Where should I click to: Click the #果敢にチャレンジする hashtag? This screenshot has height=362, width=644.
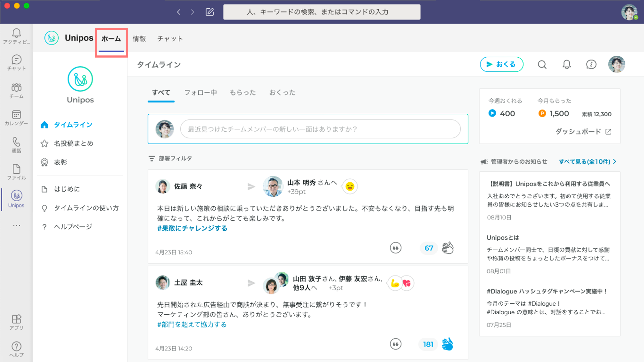(192, 228)
